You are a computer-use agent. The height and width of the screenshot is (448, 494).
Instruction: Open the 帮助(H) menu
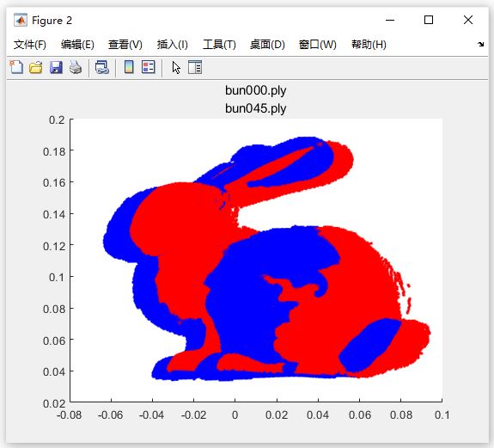[369, 45]
